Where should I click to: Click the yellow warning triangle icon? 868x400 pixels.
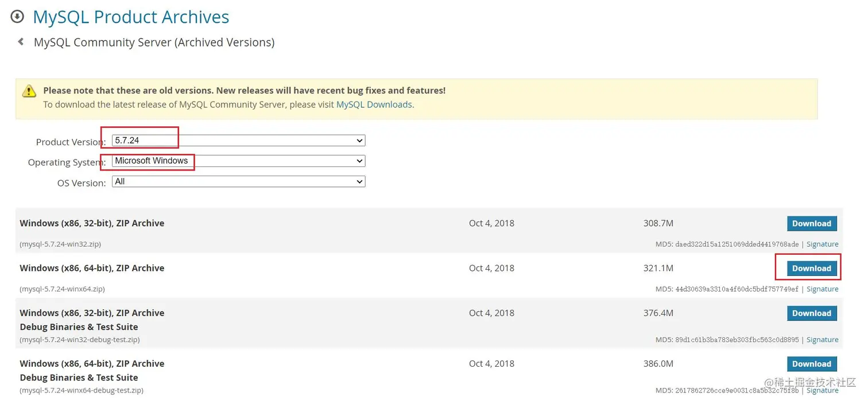[29, 92]
